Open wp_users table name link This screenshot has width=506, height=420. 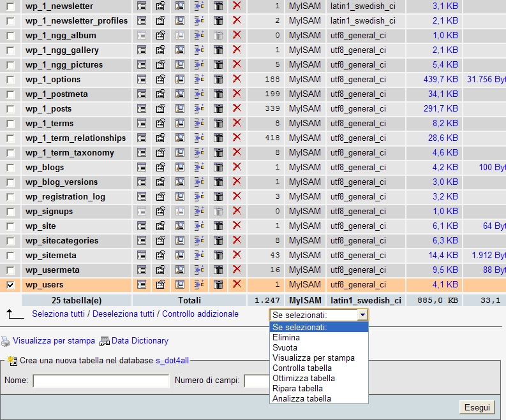pyautogui.click(x=45, y=285)
